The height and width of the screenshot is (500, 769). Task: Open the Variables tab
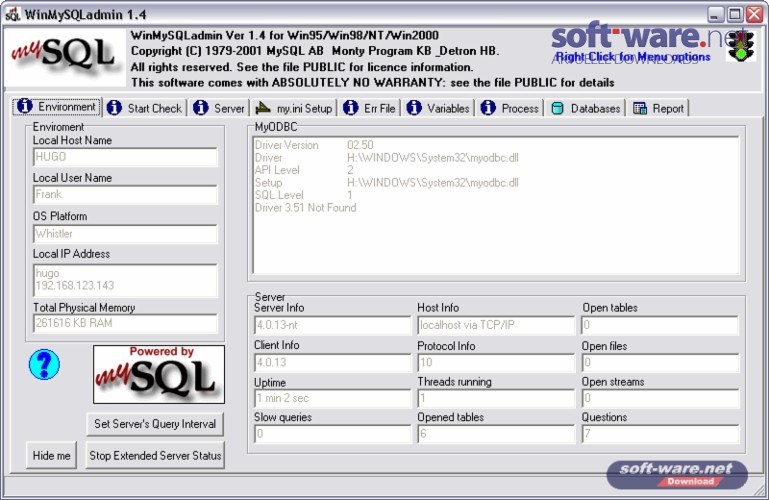438,108
